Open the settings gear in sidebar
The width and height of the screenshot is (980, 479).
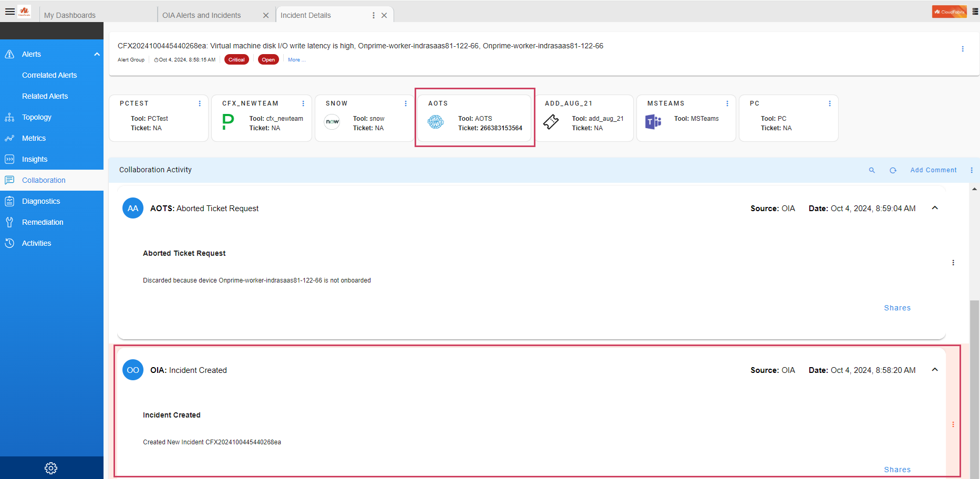click(x=51, y=468)
